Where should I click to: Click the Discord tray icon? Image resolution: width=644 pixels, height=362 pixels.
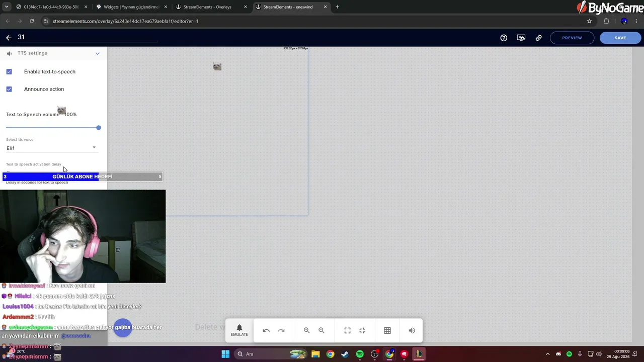tap(558, 354)
